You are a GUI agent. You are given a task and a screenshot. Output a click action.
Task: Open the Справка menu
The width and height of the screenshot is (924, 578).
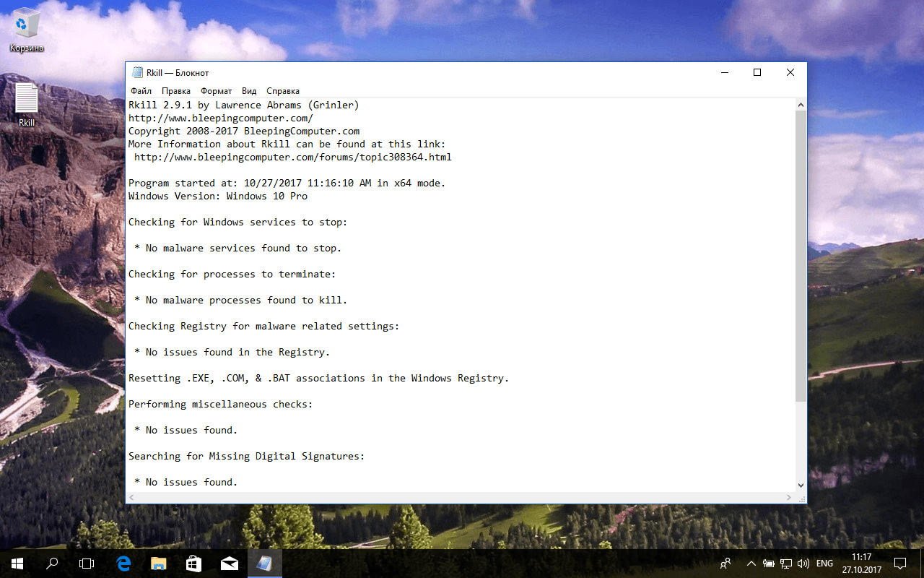tap(283, 91)
